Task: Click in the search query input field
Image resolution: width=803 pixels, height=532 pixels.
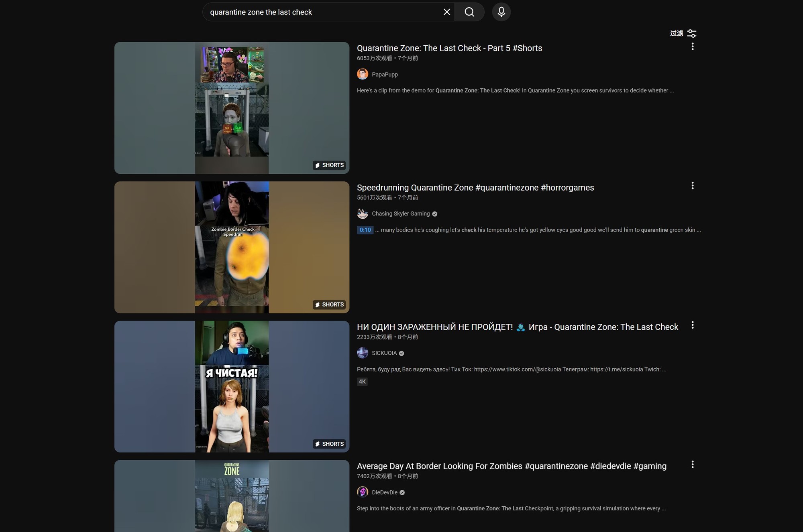Action: [x=321, y=12]
